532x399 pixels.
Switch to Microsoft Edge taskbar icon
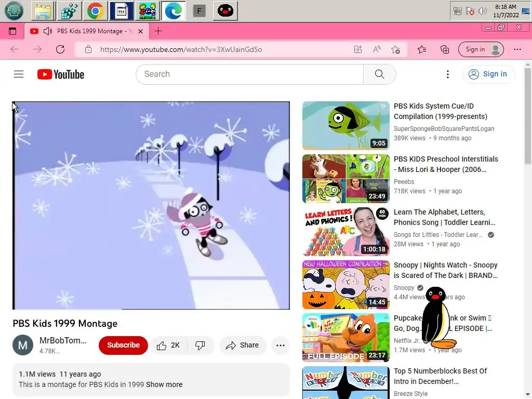tap(174, 11)
